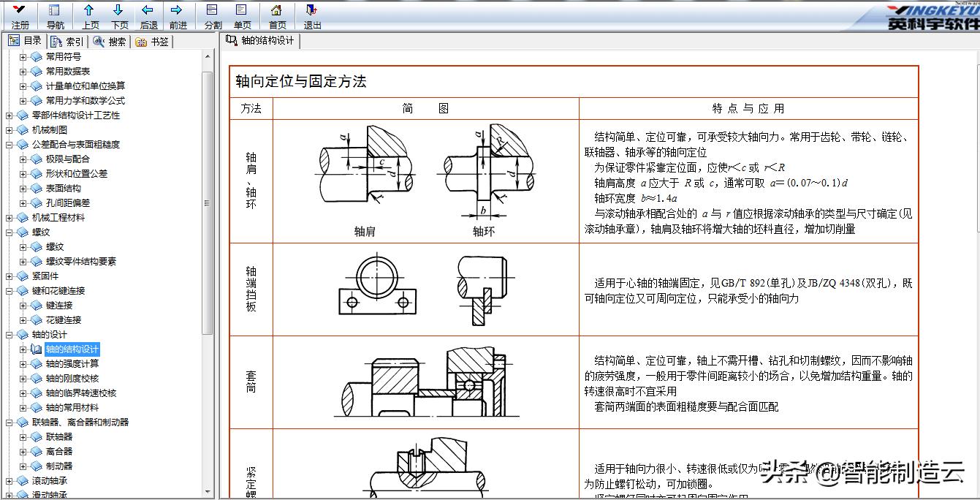Select the highlighted 轴的结构设计 item
980x500 pixels.
coord(72,349)
